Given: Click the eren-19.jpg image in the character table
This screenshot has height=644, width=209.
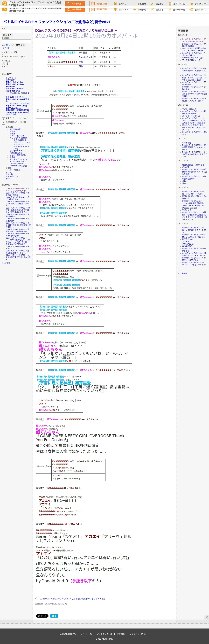Looking at the screenshot, I should point(55,62).
